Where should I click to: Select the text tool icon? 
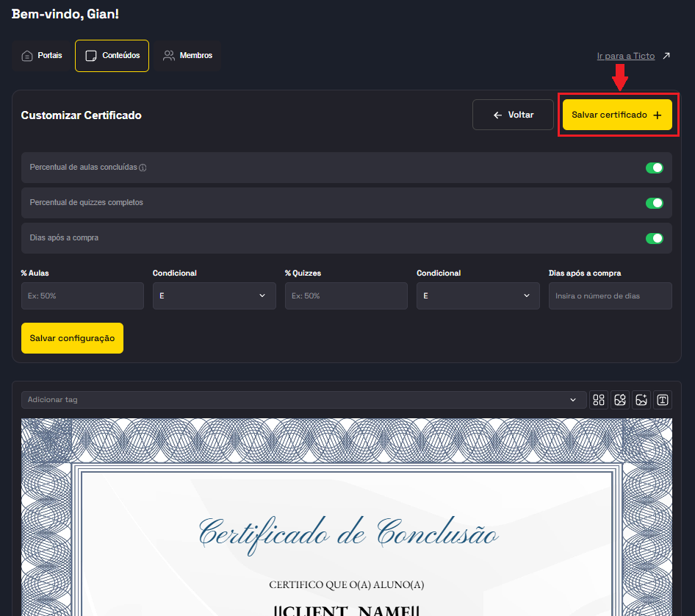663,400
